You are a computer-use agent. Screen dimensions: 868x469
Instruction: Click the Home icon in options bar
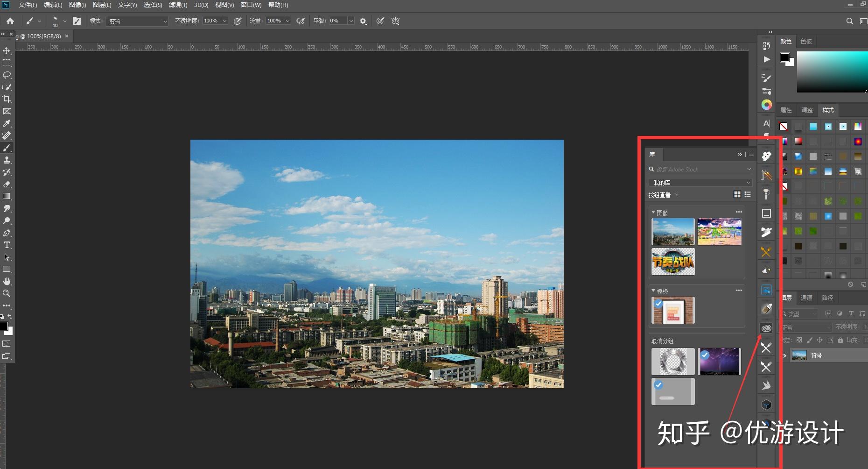click(10, 21)
